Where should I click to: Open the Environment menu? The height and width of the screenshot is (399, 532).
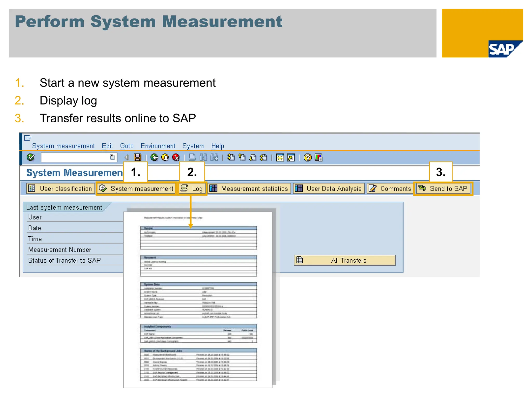158,146
